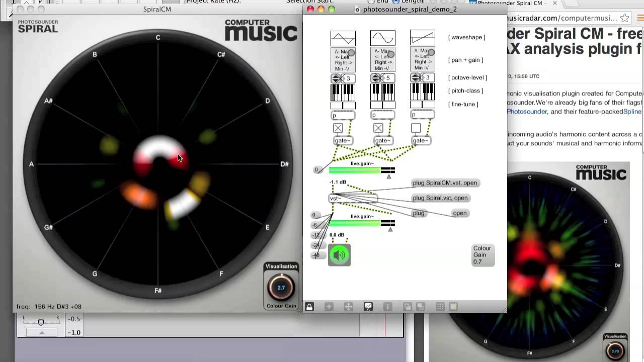Click the second pitch-class keyboard
This screenshot has width=644, height=362.
click(x=382, y=92)
